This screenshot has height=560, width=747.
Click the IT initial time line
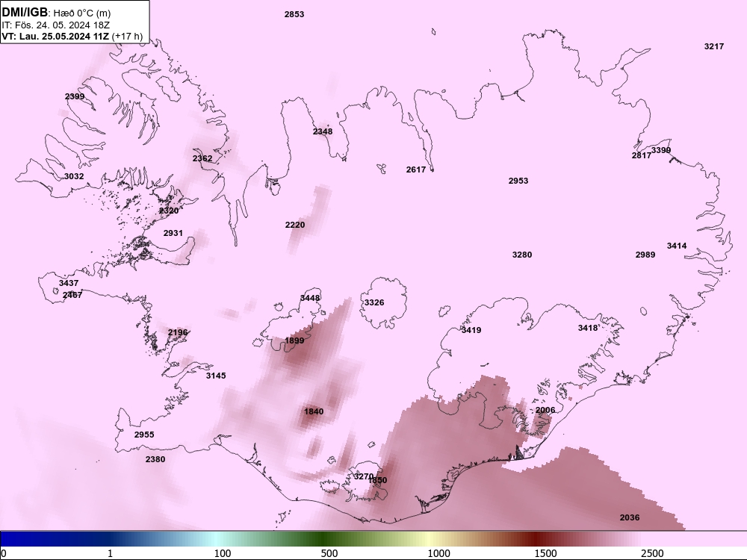pos(56,25)
